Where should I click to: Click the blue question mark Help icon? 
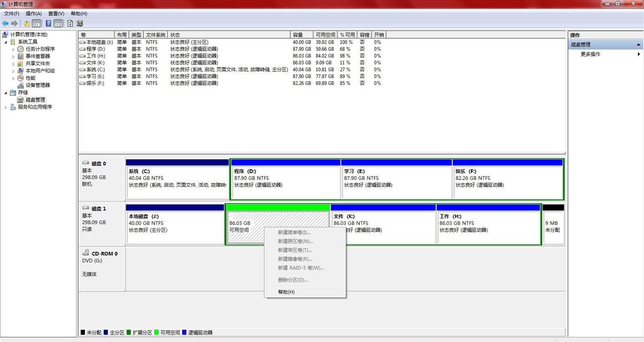point(48,23)
